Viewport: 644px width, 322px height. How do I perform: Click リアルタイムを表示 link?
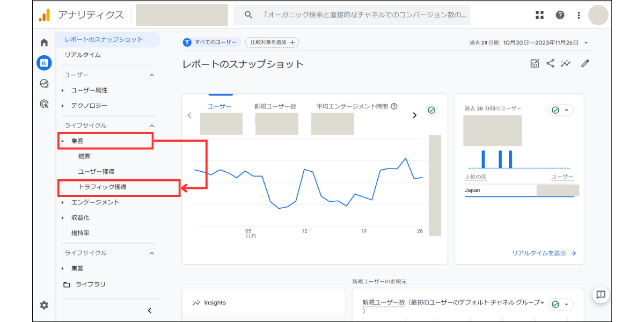click(x=544, y=253)
